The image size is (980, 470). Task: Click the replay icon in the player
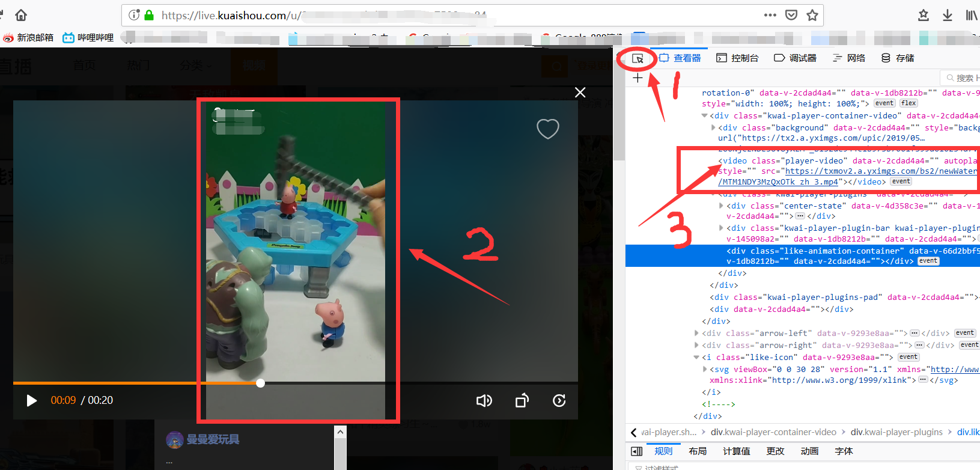coord(559,400)
